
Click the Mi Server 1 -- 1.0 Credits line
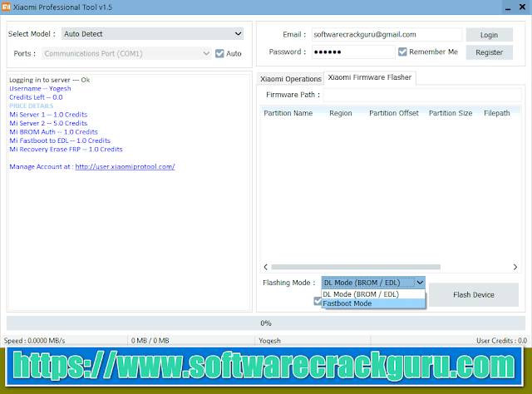click(48, 115)
